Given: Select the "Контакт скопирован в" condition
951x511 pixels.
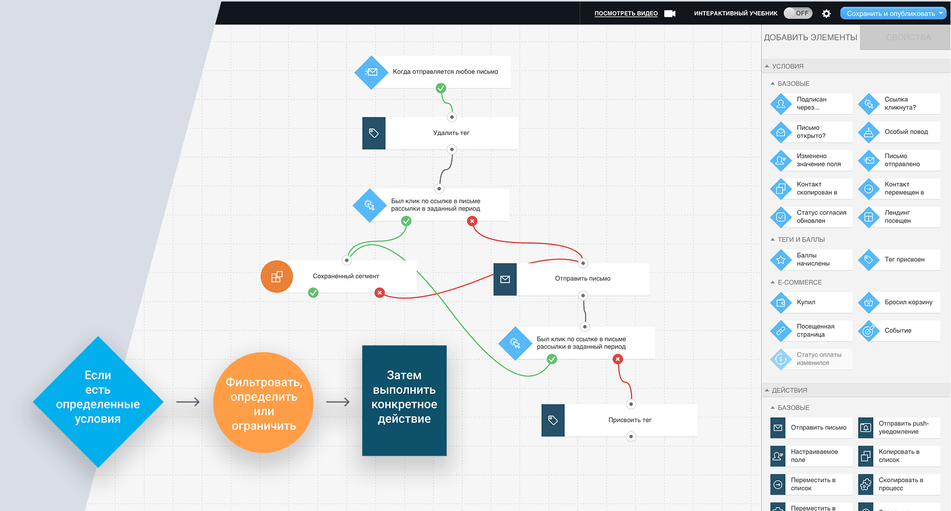Looking at the screenshot, I should tap(812, 189).
